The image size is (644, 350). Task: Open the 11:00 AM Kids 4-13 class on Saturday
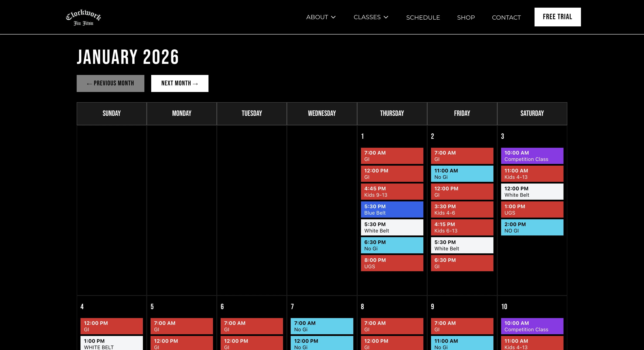(x=532, y=174)
